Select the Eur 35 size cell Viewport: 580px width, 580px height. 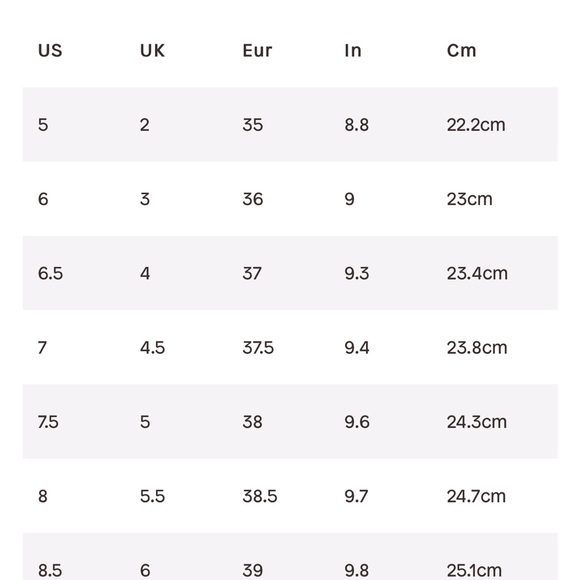253,125
